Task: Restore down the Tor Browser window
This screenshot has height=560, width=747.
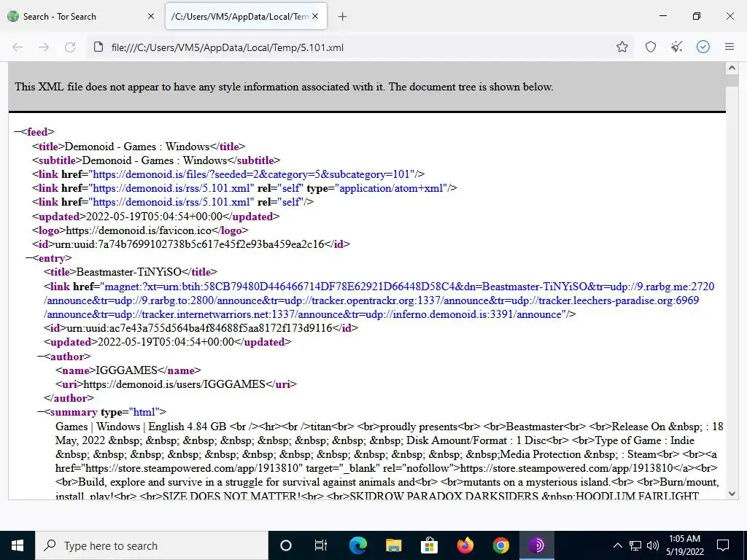Action: click(697, 16)
